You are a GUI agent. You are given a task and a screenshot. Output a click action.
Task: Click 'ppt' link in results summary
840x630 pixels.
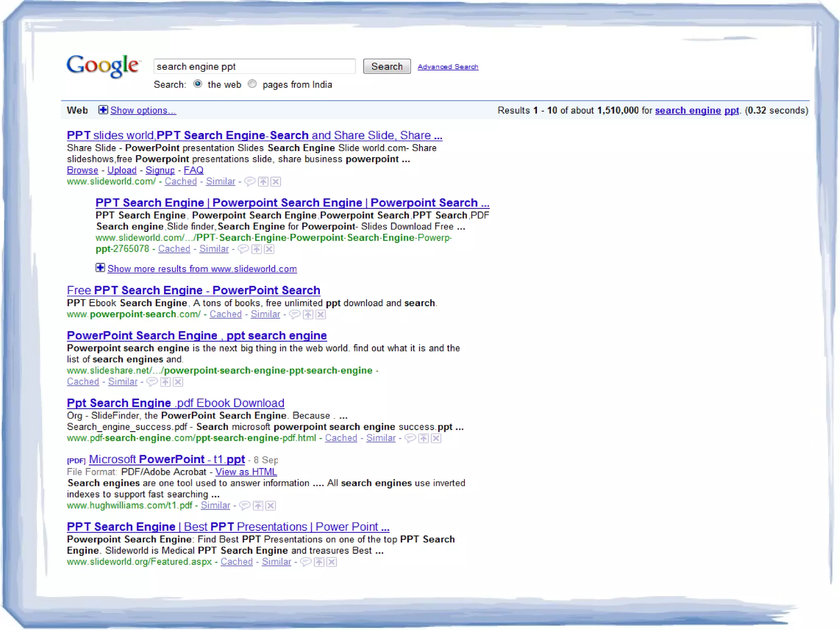[x=732, y=111]
